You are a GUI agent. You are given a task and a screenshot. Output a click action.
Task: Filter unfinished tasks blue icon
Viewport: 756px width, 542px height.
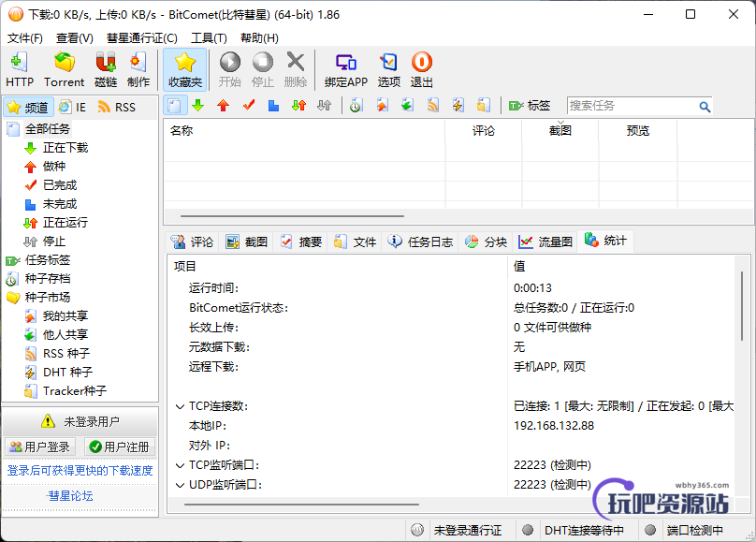(x=274, y=106)
